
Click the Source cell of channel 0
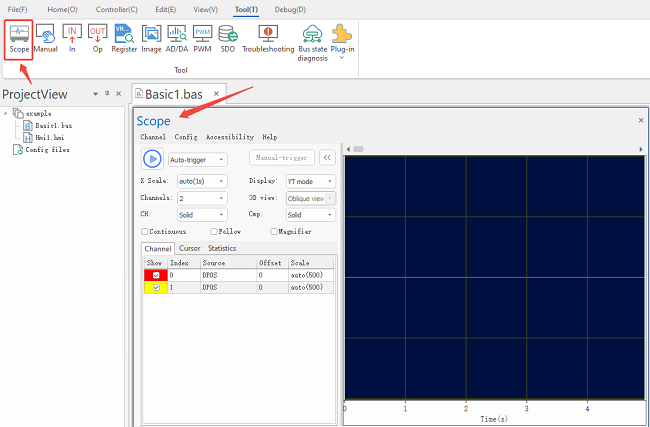click(228, 275)
